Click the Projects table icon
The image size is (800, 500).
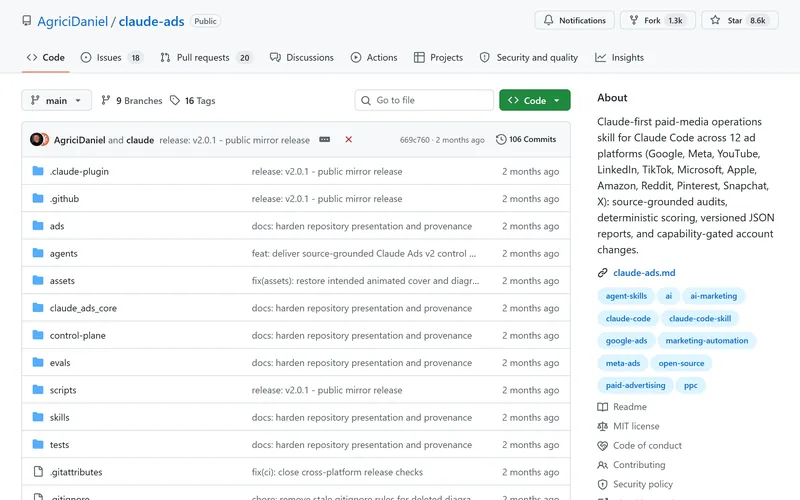click(x=419, y=57)
